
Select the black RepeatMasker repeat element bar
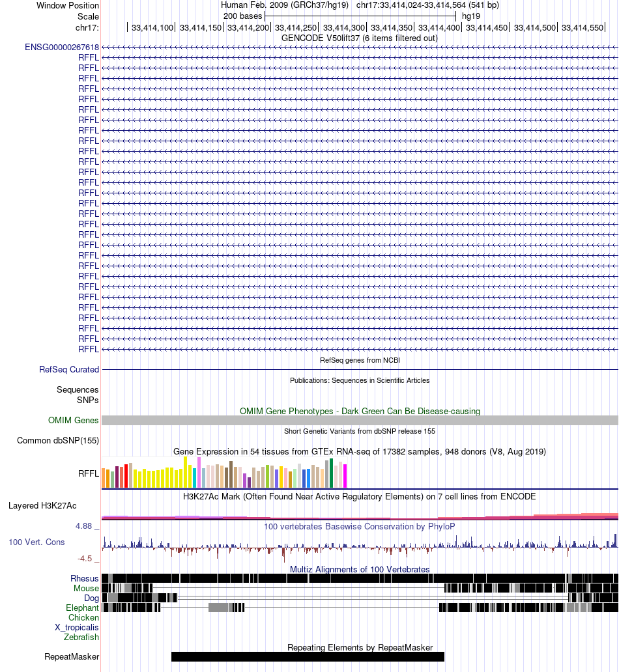(308, 656)
